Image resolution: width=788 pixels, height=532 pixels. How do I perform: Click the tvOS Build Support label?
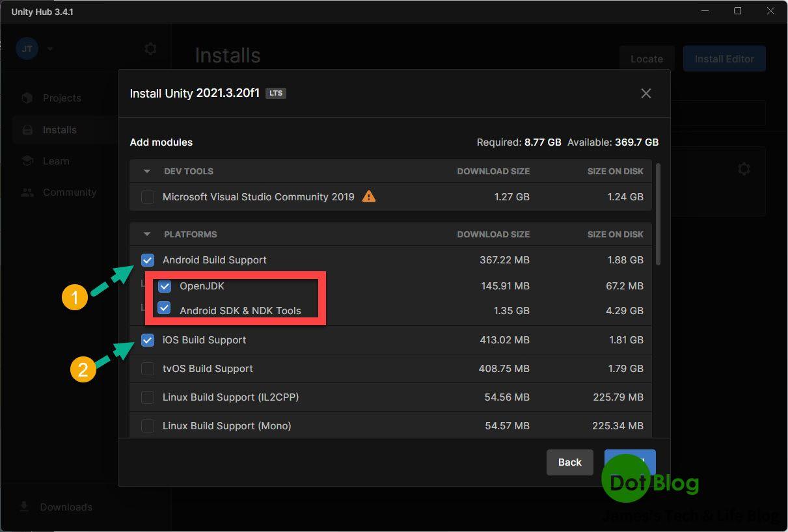pyautogui.click(x=208, y=369)
